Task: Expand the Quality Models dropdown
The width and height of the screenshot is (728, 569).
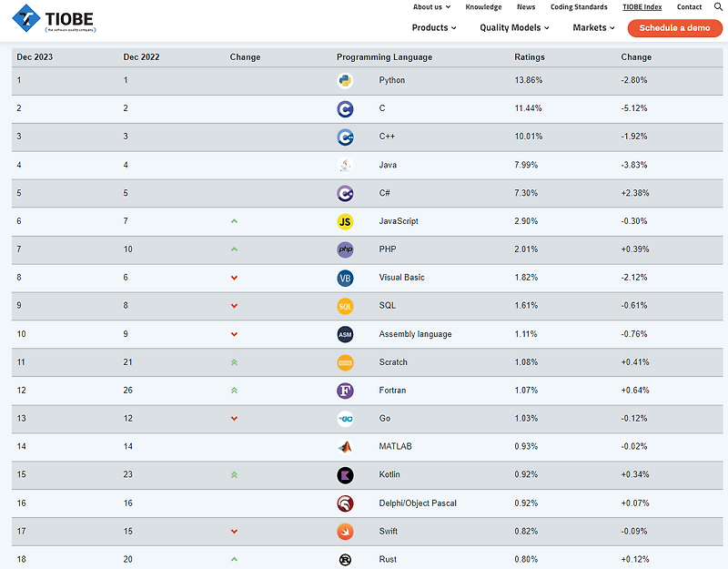Action: [514, 28]
